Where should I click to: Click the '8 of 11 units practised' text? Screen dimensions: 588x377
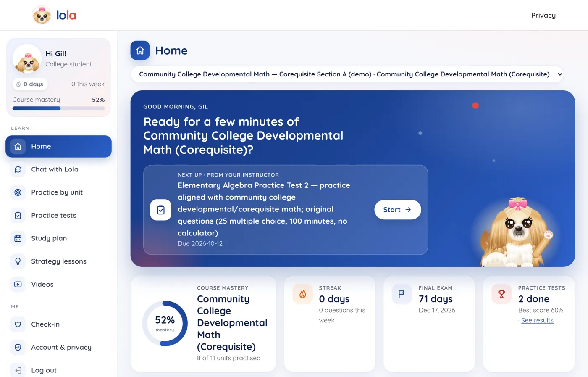coord(228,358)
